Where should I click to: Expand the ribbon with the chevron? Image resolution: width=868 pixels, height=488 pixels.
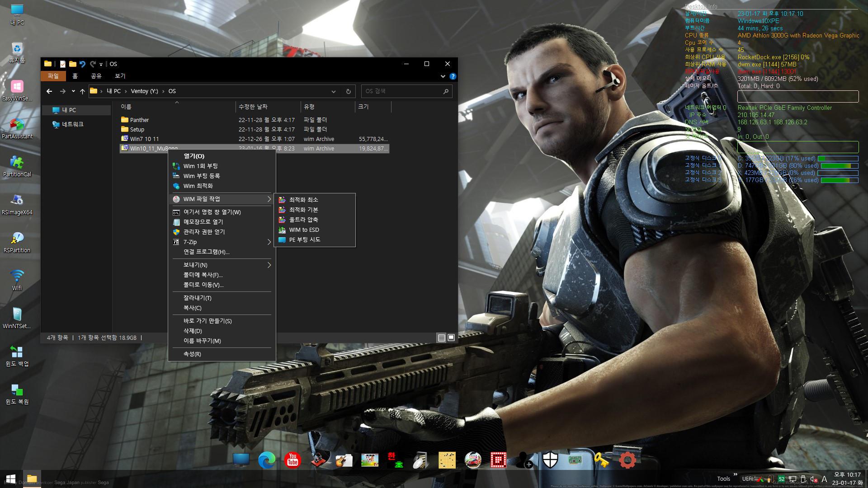pyautogui.click(x=443, y=76)
